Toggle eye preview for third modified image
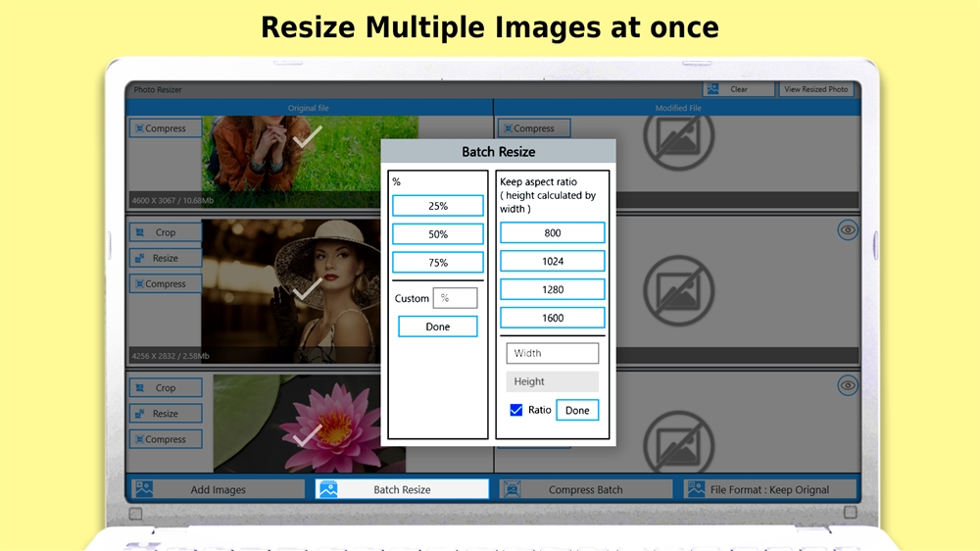 tap(848, 385)
